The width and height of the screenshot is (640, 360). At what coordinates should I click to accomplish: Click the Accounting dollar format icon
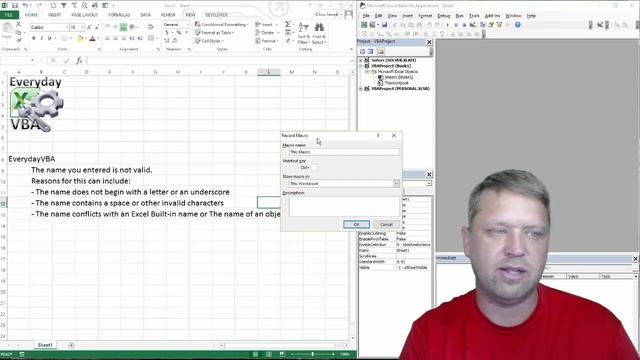pyautogui.click(x=167, y=33)
